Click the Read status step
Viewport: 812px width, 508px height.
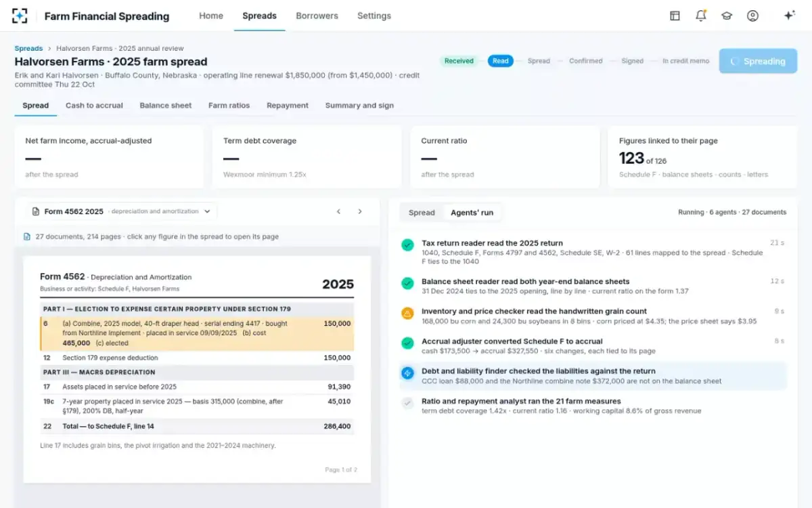coord(501,61)
